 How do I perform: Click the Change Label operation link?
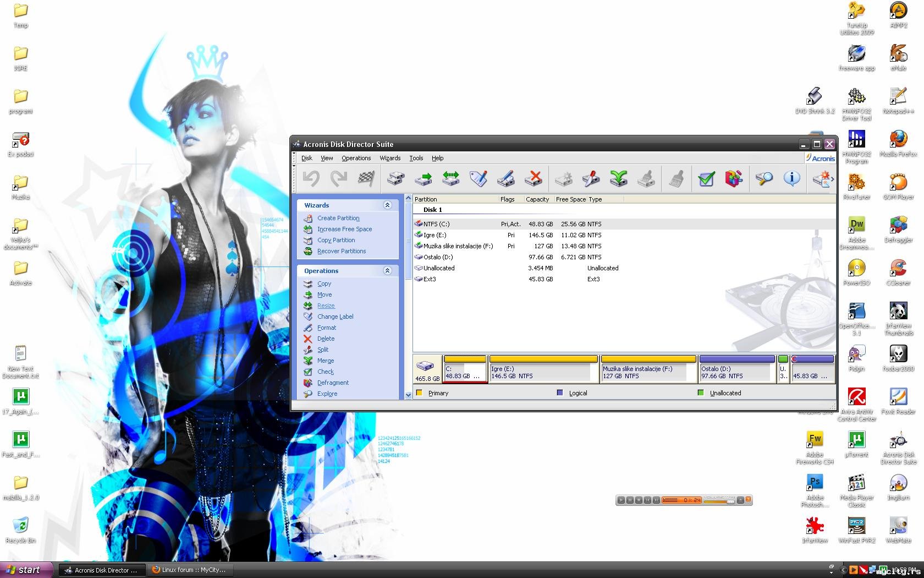click(x=335, y=317)
